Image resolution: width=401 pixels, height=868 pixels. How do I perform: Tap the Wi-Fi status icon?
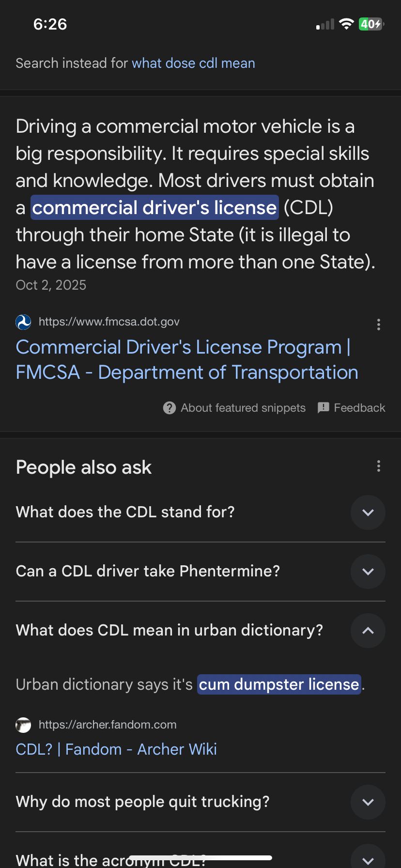click(346, 24)
